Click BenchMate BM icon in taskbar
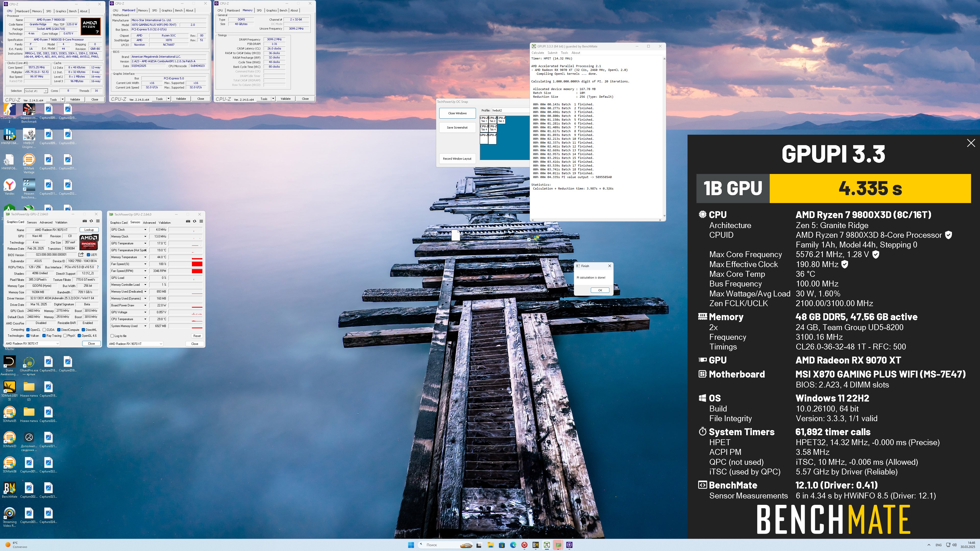This screenshot has height=551, width=980. (536, 545)
